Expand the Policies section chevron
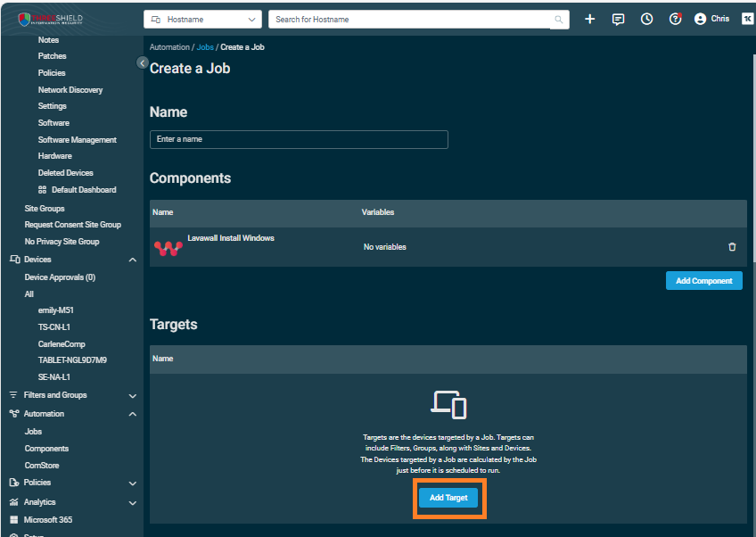Viewport: 756px width, 537px height. [x=133, y=483]
